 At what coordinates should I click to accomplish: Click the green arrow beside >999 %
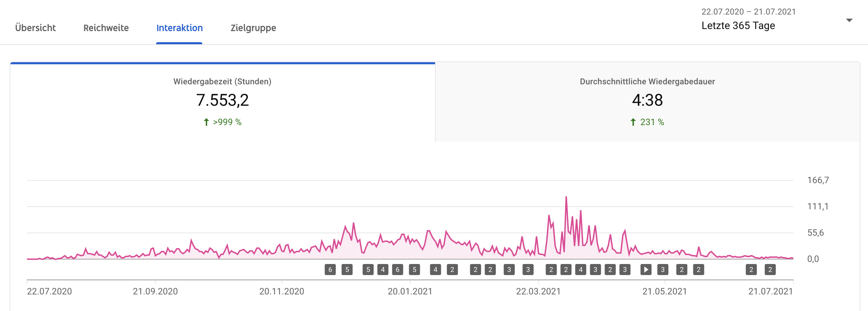(206, 122)
